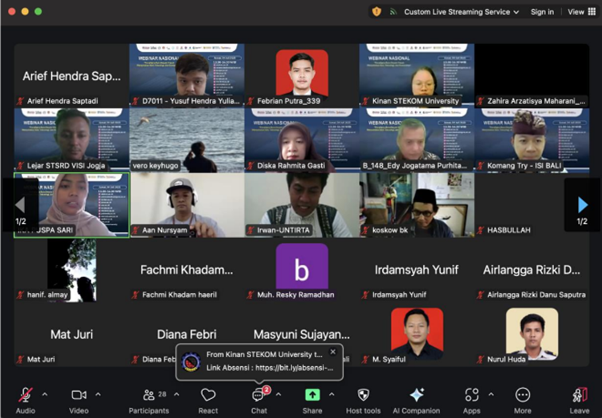Click muted mic icon beside HASBULLAH
This screenshot has height=418, width=602.
point(480,230)
